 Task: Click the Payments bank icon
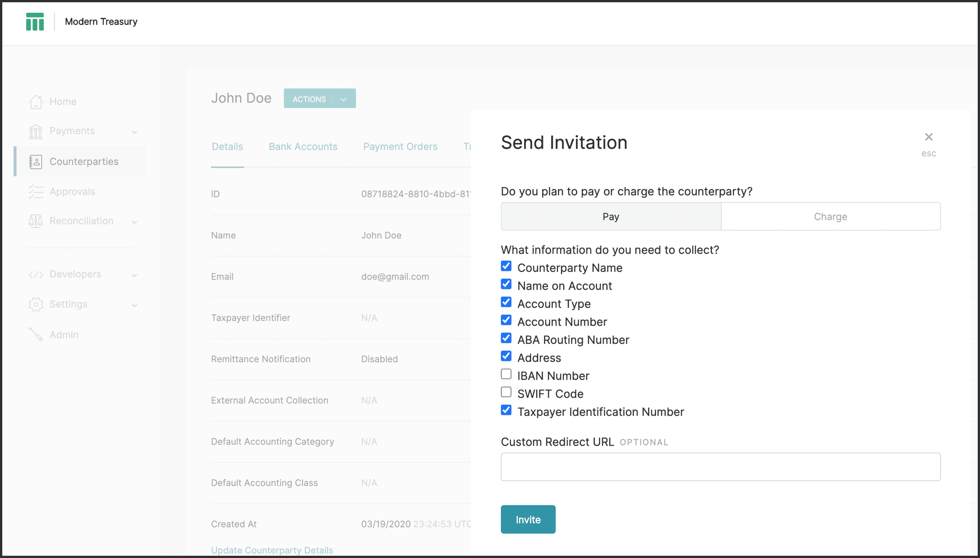click(36, 131)
